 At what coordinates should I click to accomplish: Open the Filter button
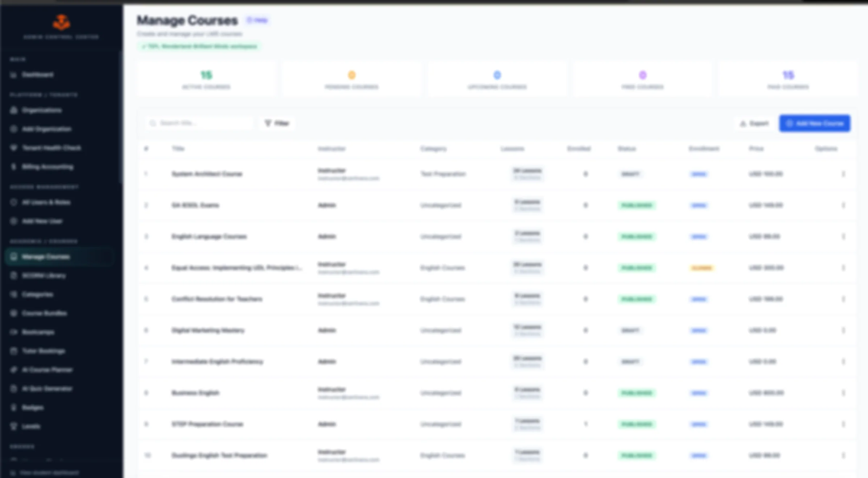(x=277, y=123)
